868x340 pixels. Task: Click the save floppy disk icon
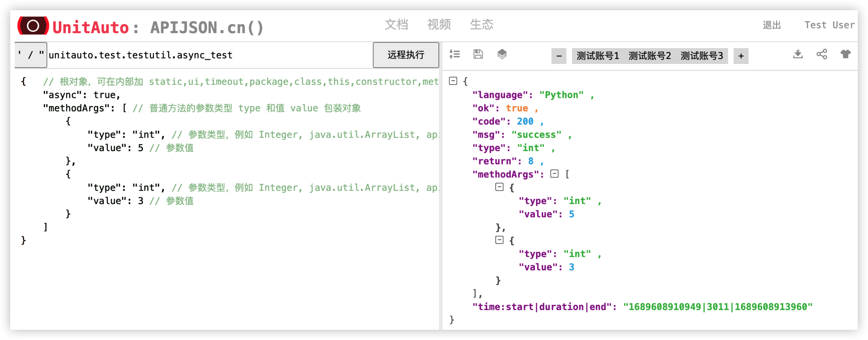(x=478, y=54)
